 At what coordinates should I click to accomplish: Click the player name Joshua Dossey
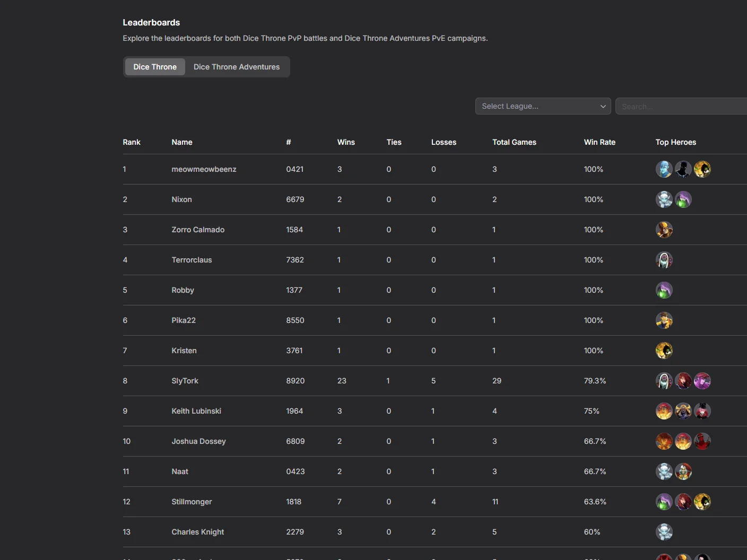[198, 441]
